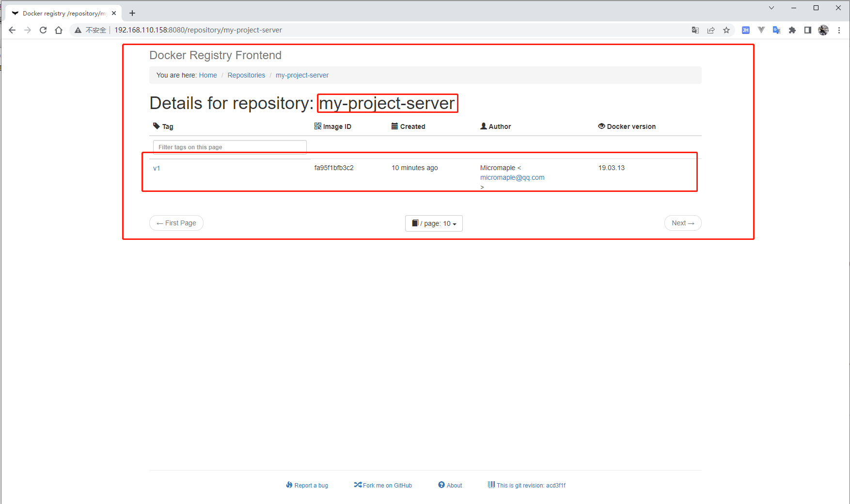The image size is (850, 504).
Task: Click the back navigation arrow
Action: pos(12,30)
